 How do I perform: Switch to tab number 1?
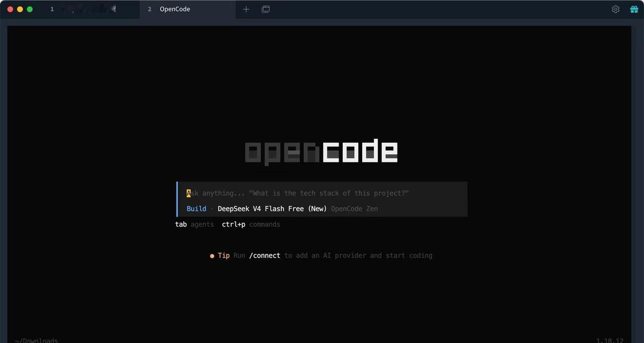pyautogui.click(x=92, y=9)
